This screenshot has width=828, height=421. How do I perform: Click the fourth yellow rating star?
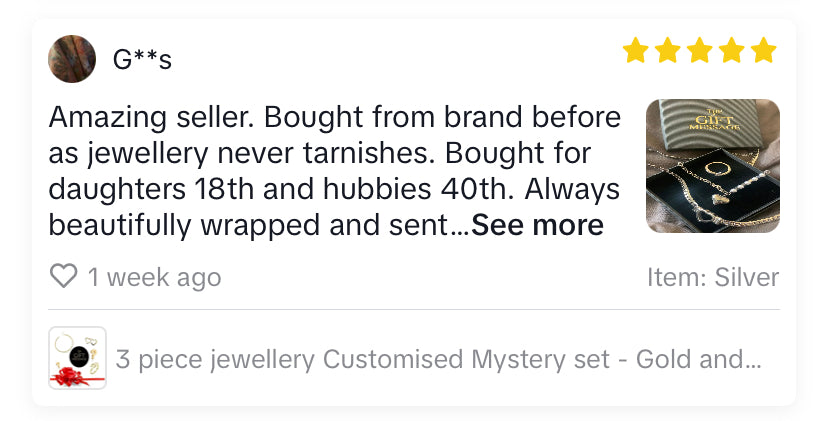point(732,50)
